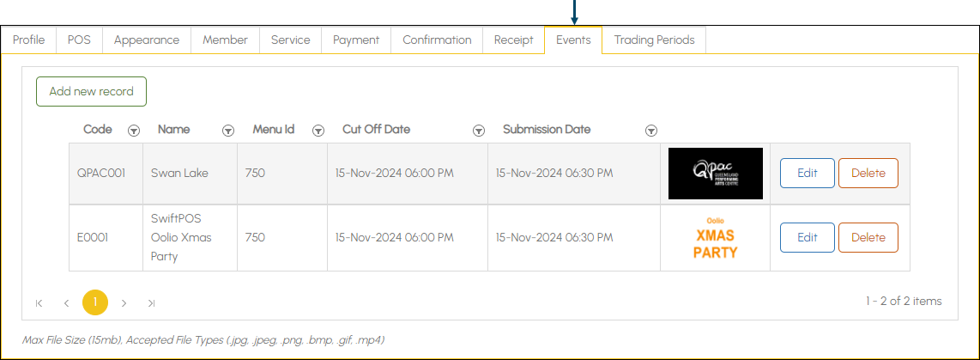This screenshot has width=980, height=360.
Task: Switch to the Appearance tab
Action: (147, 40)
